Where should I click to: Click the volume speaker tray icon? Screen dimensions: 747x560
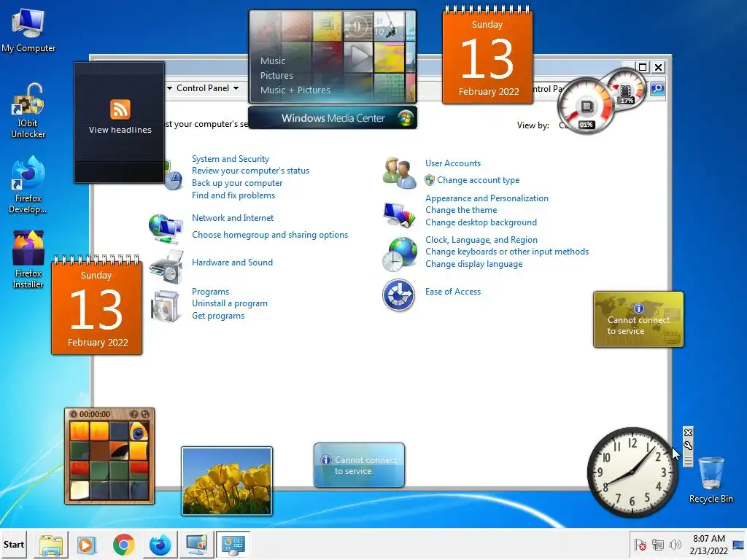point(675,545)
